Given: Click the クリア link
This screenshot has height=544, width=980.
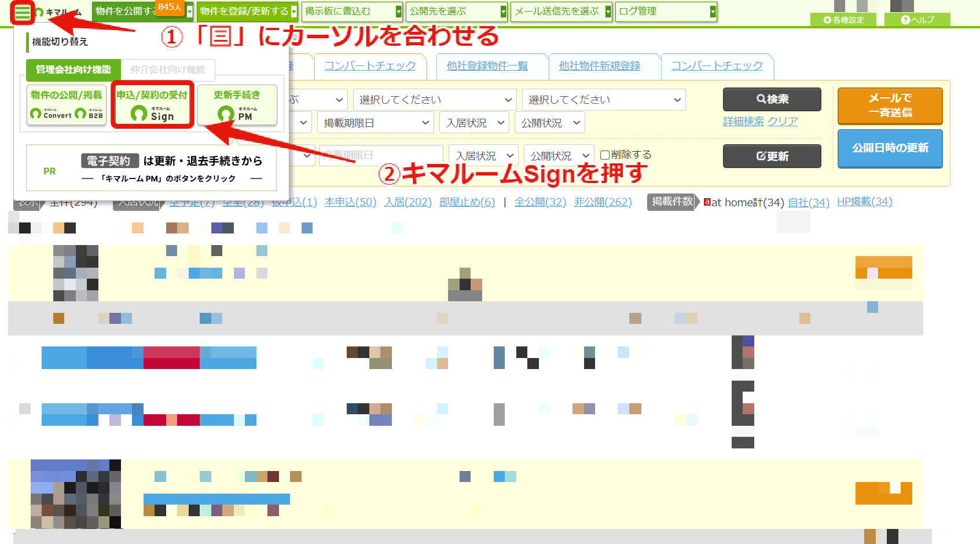Looking at the screenshot, I should click(x=783, y=122).
